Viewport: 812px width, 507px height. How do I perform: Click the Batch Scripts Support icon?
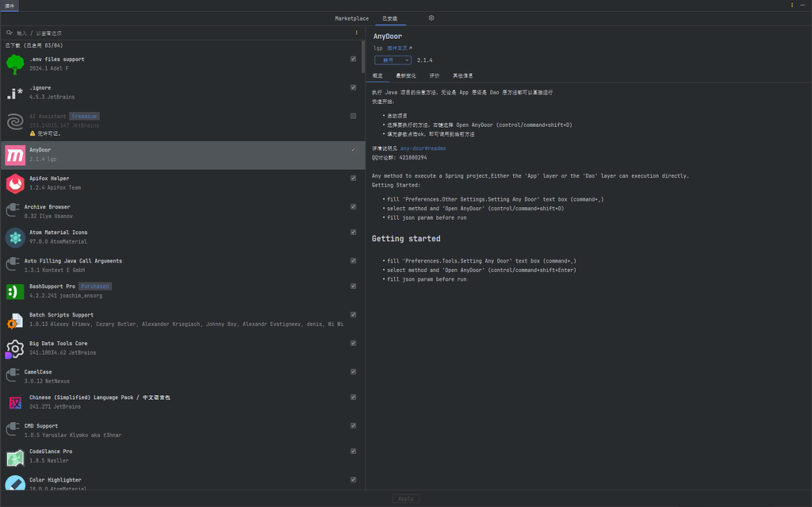[x=15, y=321]
